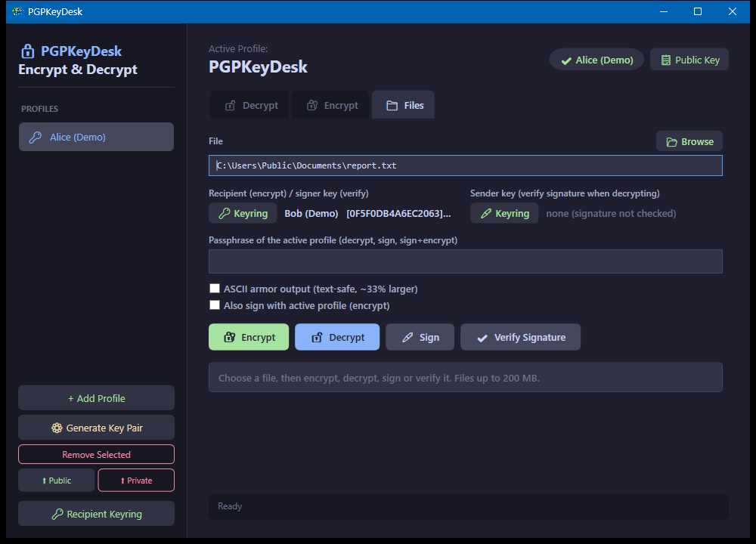
Task: Export the Private key from sidebar
Action: [136, 481]
